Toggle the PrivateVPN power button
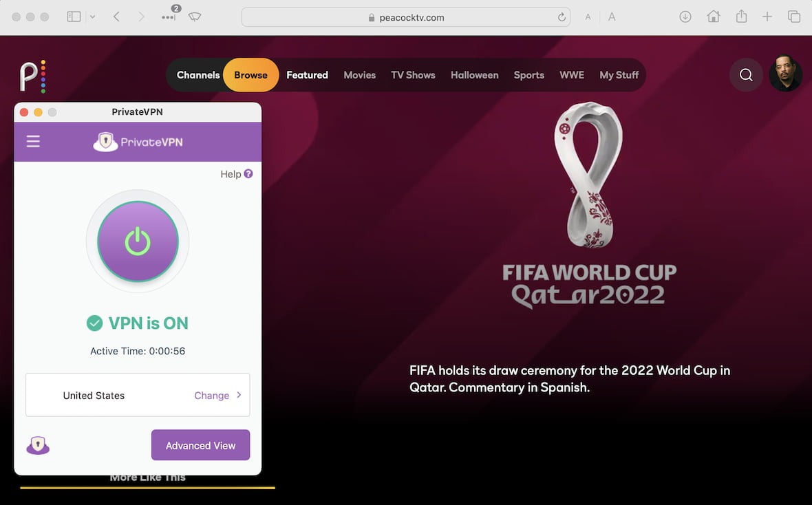The height and width of the screenshot is (505, 812). [138, 241]
